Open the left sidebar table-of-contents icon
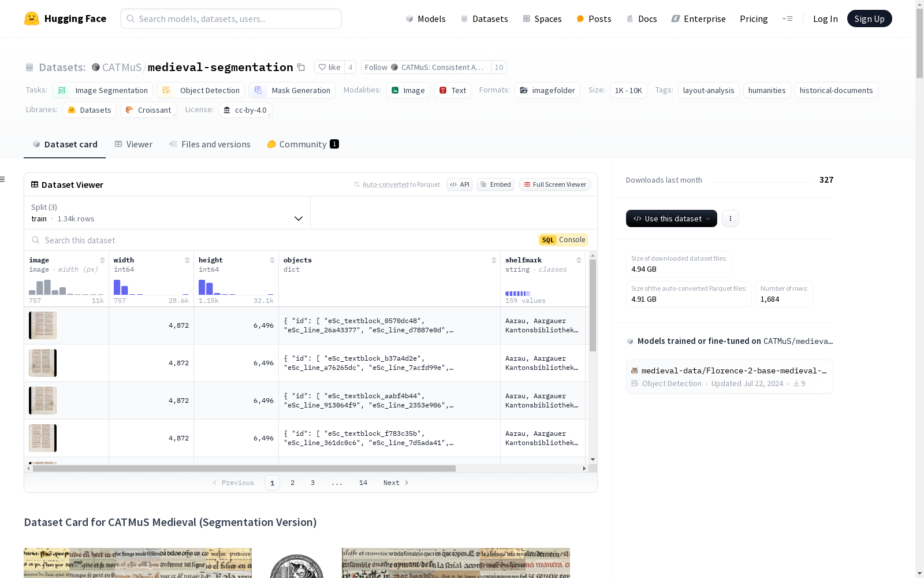 click(x=3, y=179)
